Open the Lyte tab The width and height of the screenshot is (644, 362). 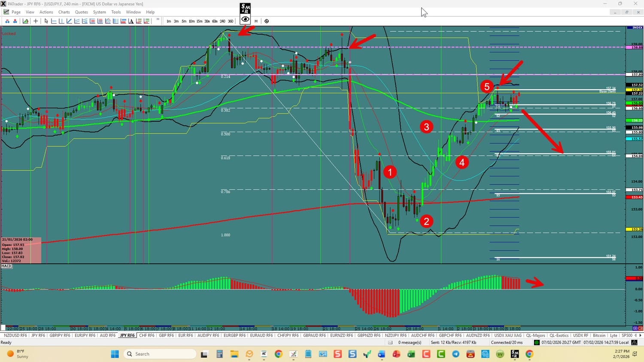pos(614,335)
